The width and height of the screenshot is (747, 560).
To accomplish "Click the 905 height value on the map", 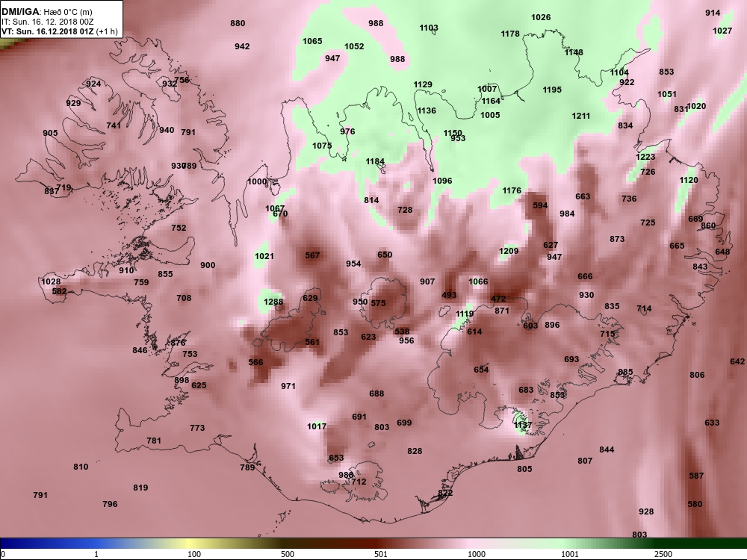I will (x=50, y=133).
